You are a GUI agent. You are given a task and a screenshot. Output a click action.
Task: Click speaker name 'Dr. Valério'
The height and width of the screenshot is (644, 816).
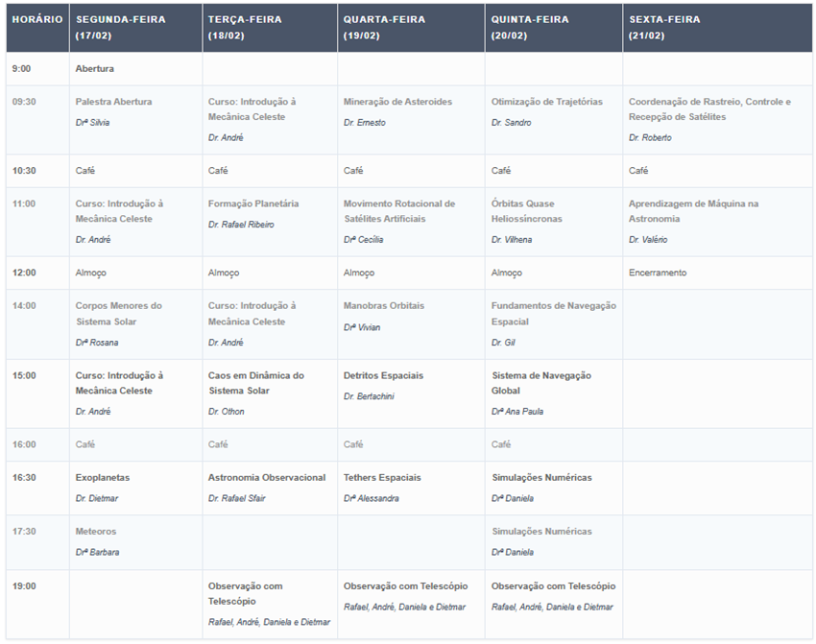click(x=648, y=240)
